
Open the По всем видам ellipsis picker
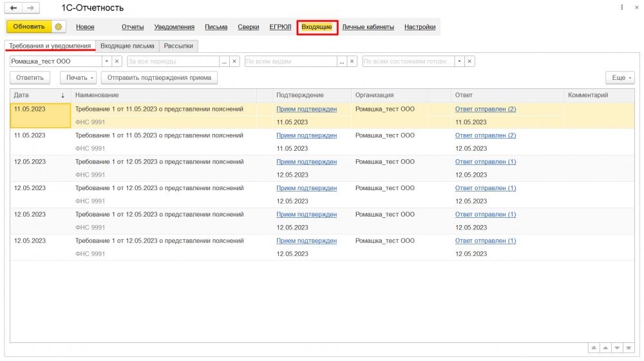(342, 61)
